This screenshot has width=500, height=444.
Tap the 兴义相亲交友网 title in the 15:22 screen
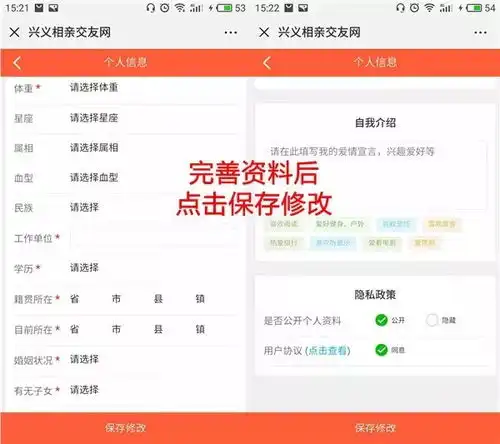(319, 33)
